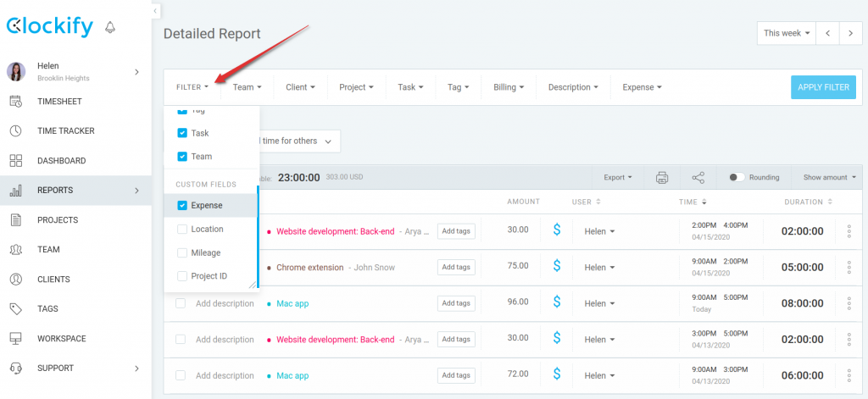Toggle billable dollar icon for 72.00 entry

click(557, 374)
